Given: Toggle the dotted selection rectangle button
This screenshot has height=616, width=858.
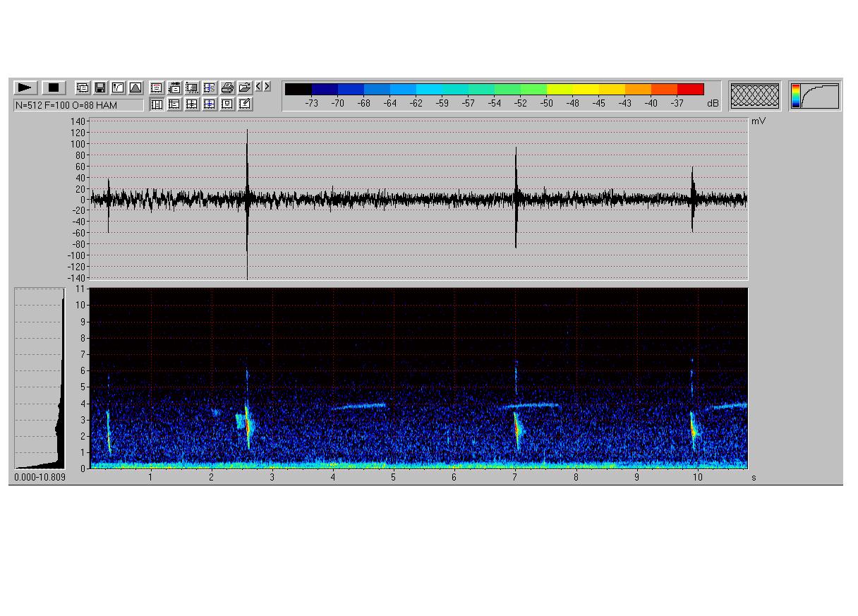Looking at the screenshot, I should [x=192, y=87].
